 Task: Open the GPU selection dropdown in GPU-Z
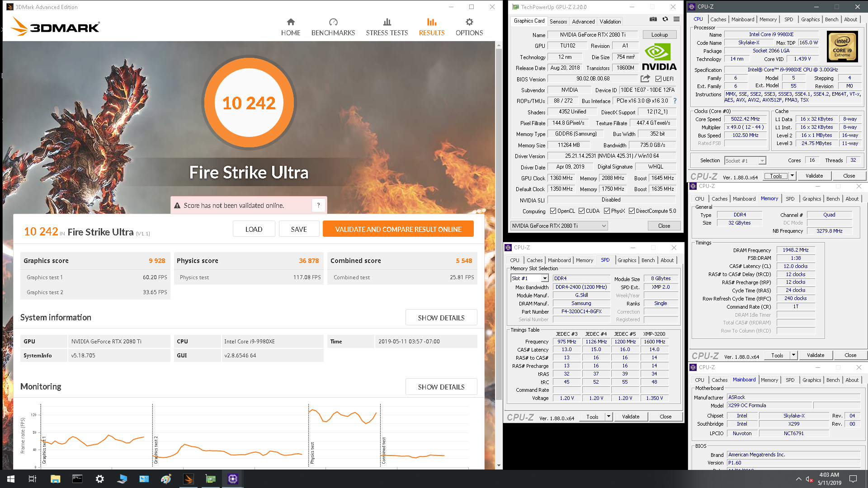tap(559, 226)
